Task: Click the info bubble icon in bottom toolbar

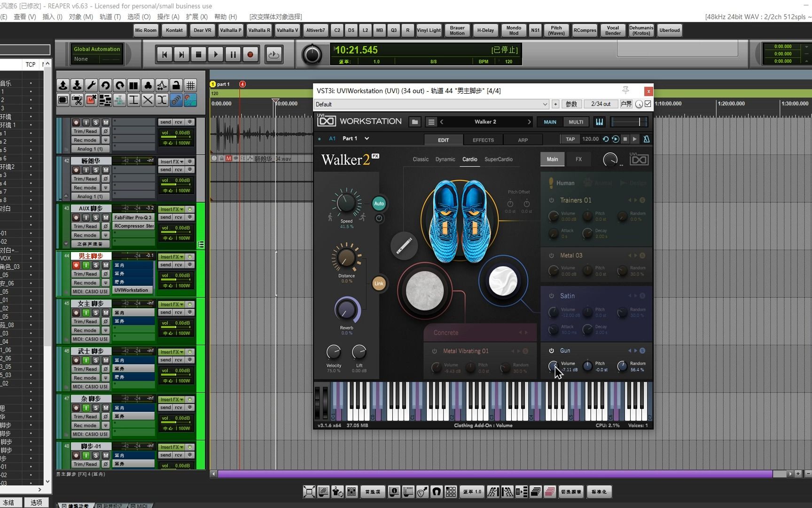Action: click(x=394, y=492)
